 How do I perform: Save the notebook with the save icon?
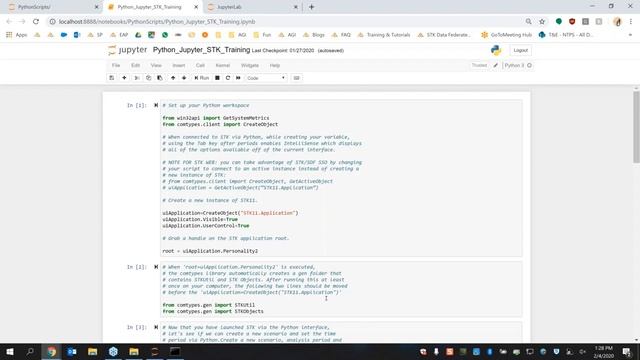[111, 78]
